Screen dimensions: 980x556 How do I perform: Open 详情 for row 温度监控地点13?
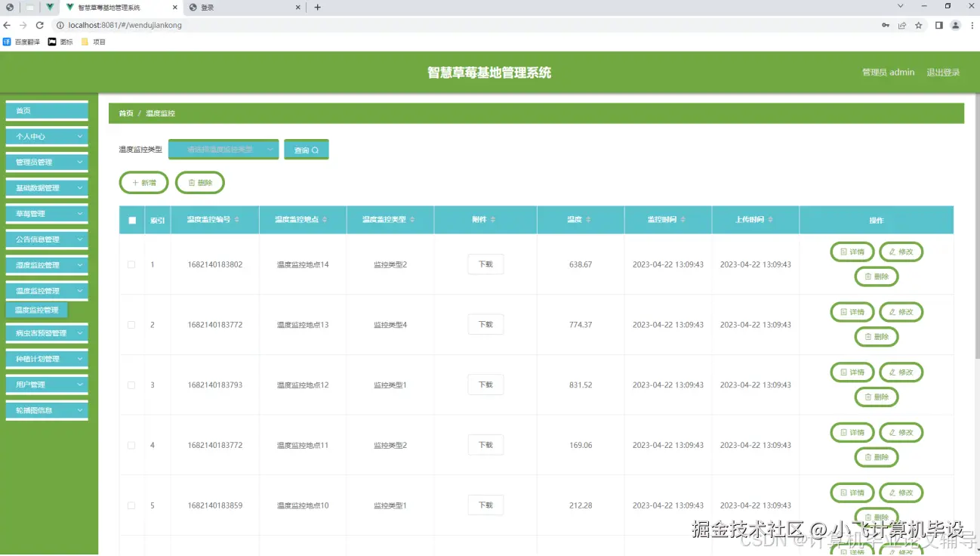click(852, 312)
